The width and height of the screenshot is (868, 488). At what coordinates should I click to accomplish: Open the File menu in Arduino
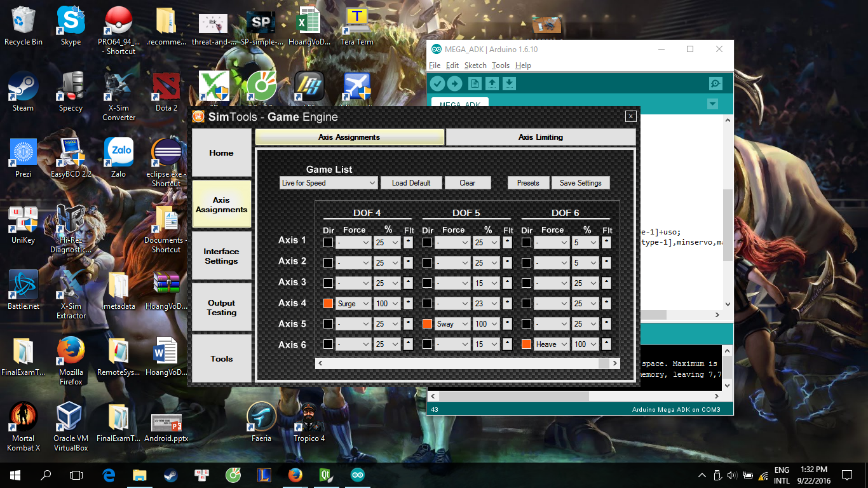pyautogui.click(x=435, y=65)
